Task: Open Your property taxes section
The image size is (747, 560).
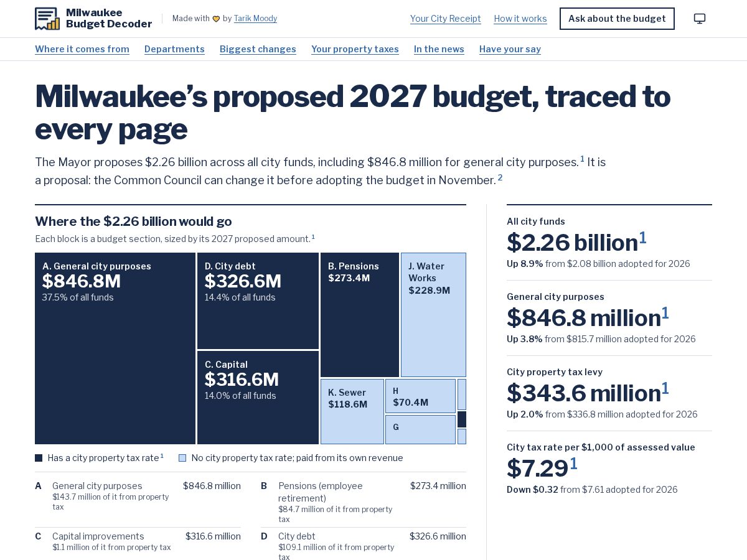Action: point(355,49)
